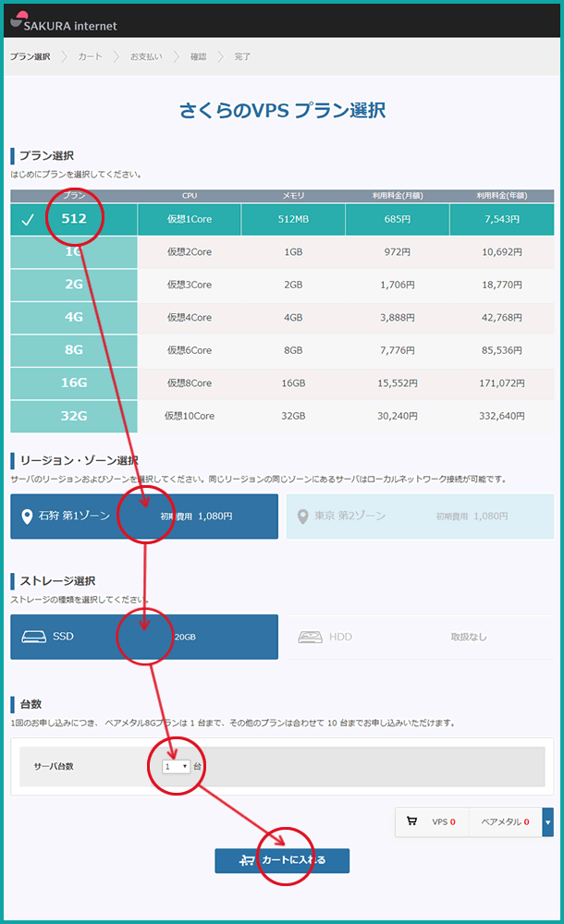This screenshot has width=564, height=924.
Task: Select the 石狩 第1ゾーン region option
Action: [x=144, y=517]
